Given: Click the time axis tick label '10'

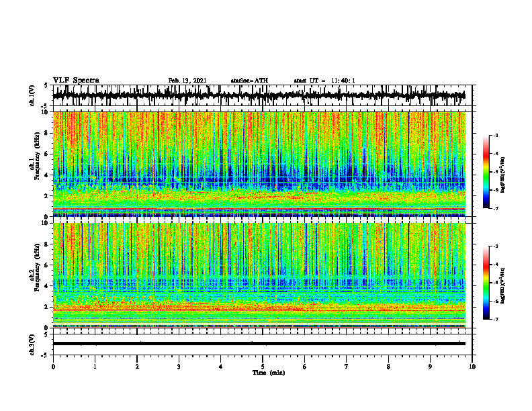Looking at the screenshot, I should [x=472, y=367].
